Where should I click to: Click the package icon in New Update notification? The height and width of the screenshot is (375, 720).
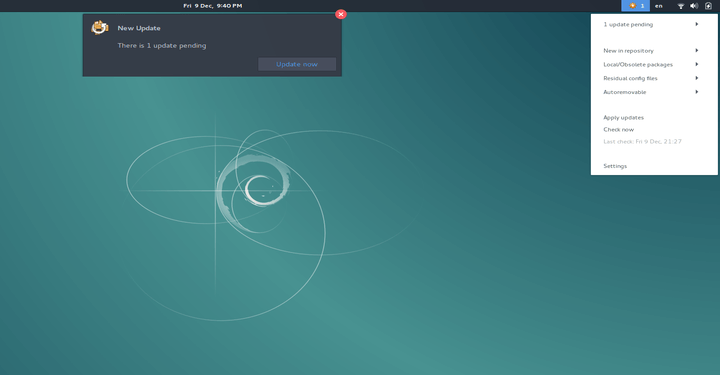[100, 28]
